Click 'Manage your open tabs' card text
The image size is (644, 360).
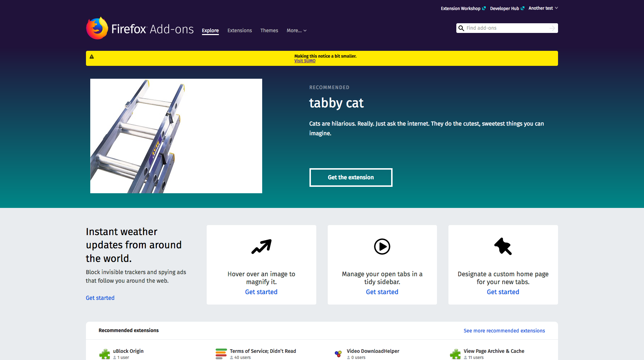(x=382, y=278)
